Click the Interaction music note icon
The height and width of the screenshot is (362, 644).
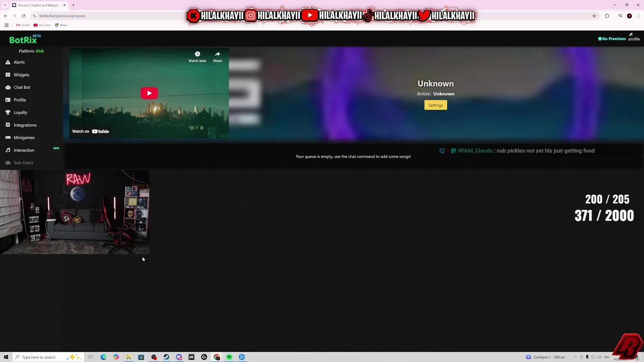(x=8, y=150)
